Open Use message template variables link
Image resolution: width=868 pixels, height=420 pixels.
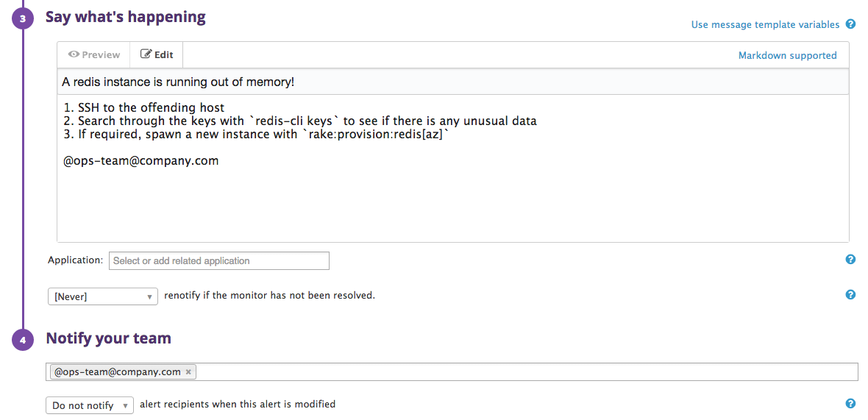click(765, 25)
